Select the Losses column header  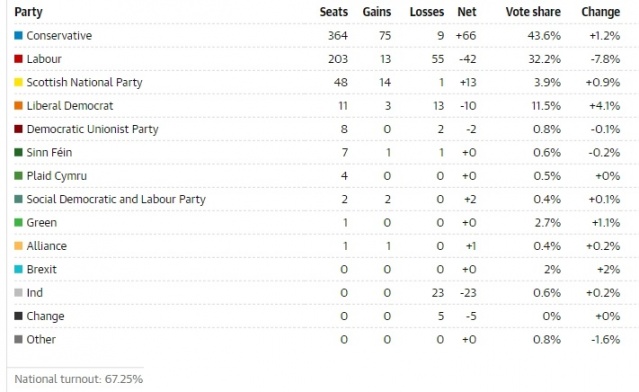427,12
